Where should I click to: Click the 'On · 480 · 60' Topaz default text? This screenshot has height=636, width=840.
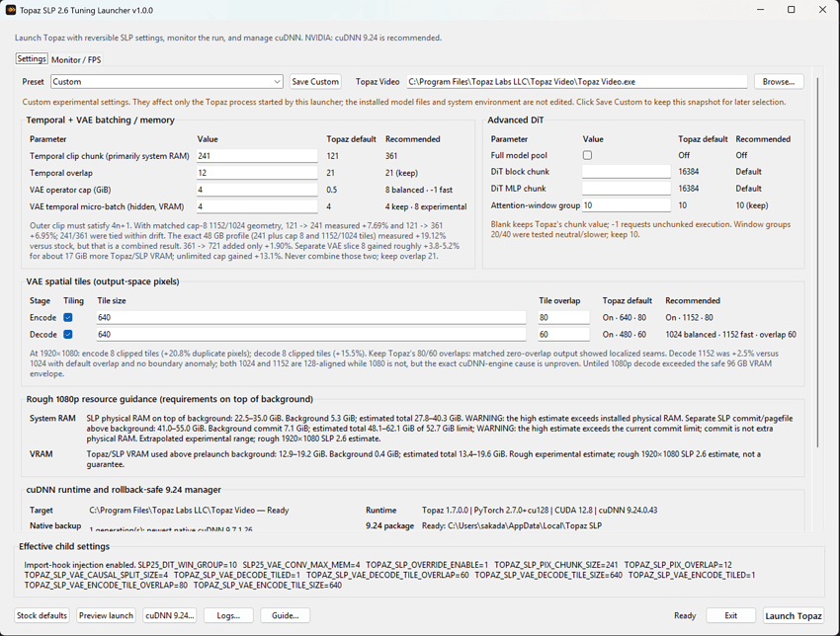[625, 334]
